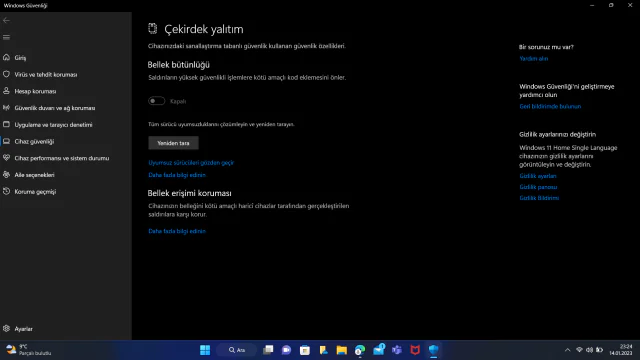
Task: Click the Hesap koruması person icon
Action: (x=6, y=91)
